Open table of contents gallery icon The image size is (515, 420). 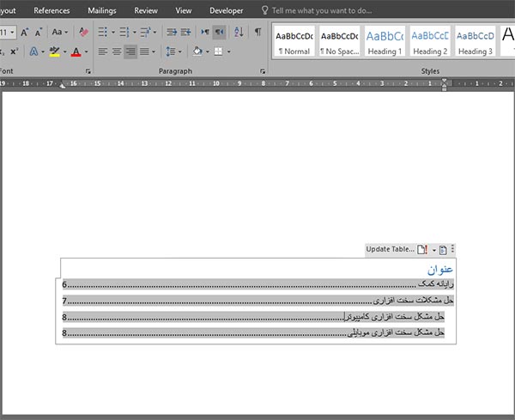[x=443, y=250]
